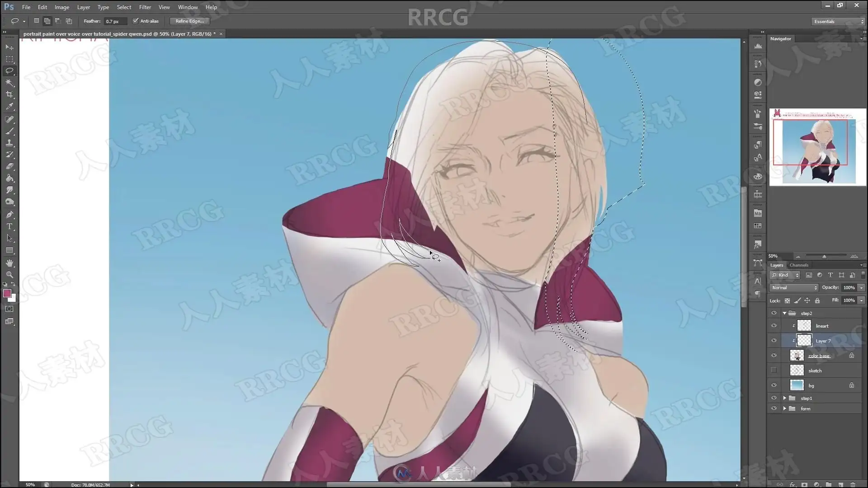868x488 pixels.
Task: Toggle the Anti-alias checkbox
Action: pos(135,21)
